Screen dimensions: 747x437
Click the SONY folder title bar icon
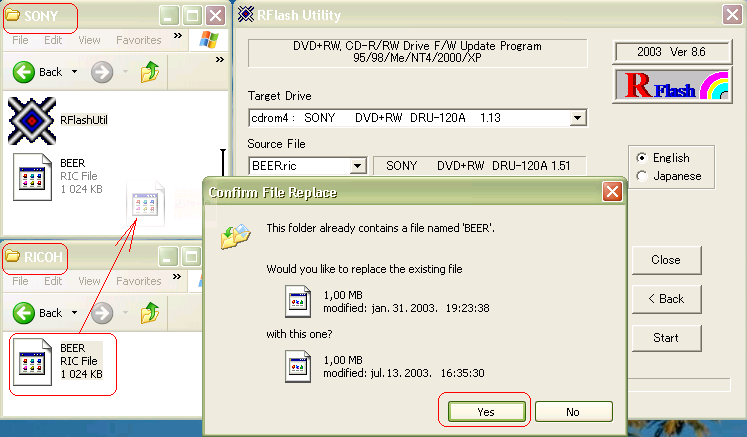(x=12, y=15)
